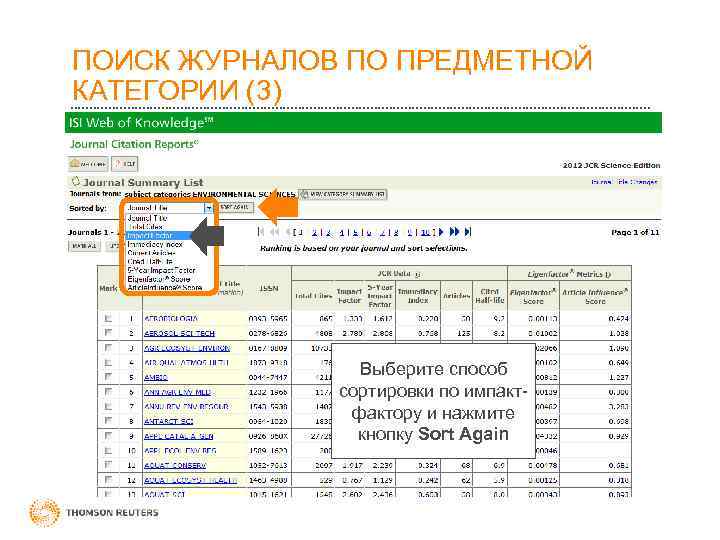
Task: Click the Page 1 of 11 indicator
Action: (x=635, y=232)
